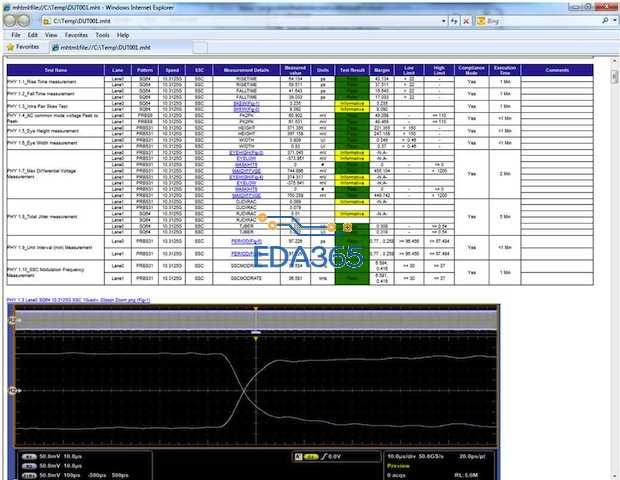620x480 pixels.
Task: Open the Lane1 EYEHIGH Fig-4 link
Action: point(246,177)
